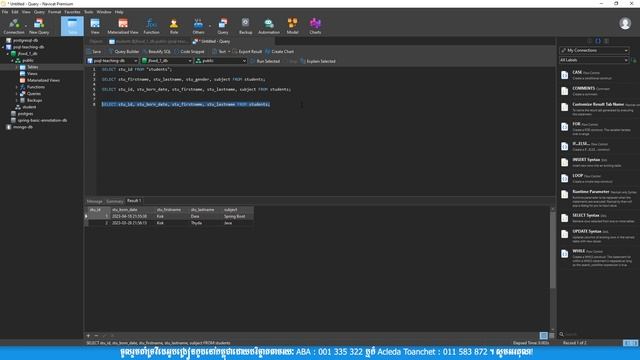Toggle the code snippet pane icon
The width and height of the screenshot is (640, 360).
598,41
